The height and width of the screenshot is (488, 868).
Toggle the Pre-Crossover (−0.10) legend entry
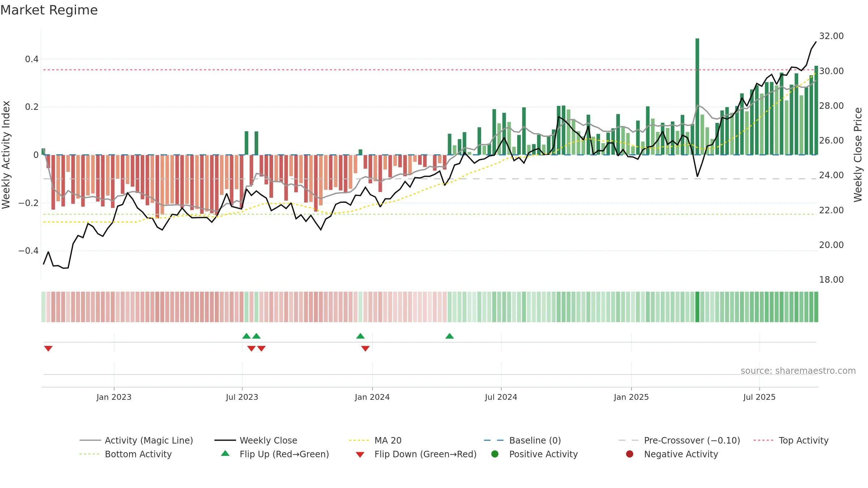[x=679, y=440]
